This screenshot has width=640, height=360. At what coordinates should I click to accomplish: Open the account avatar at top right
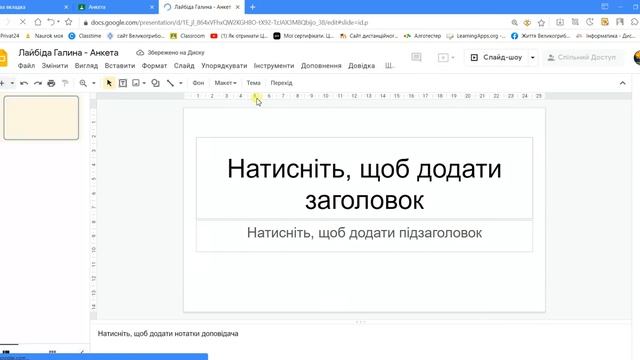[637, 58]
